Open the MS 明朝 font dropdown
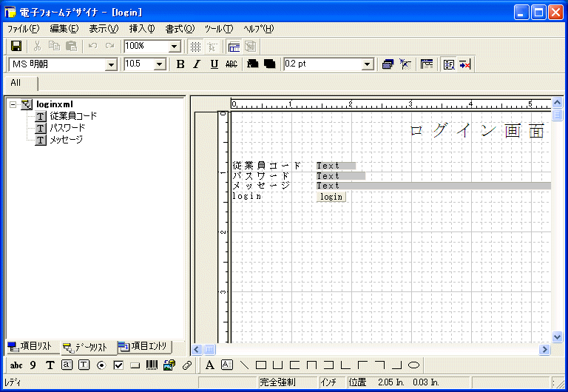 click(x=111, y=65)
